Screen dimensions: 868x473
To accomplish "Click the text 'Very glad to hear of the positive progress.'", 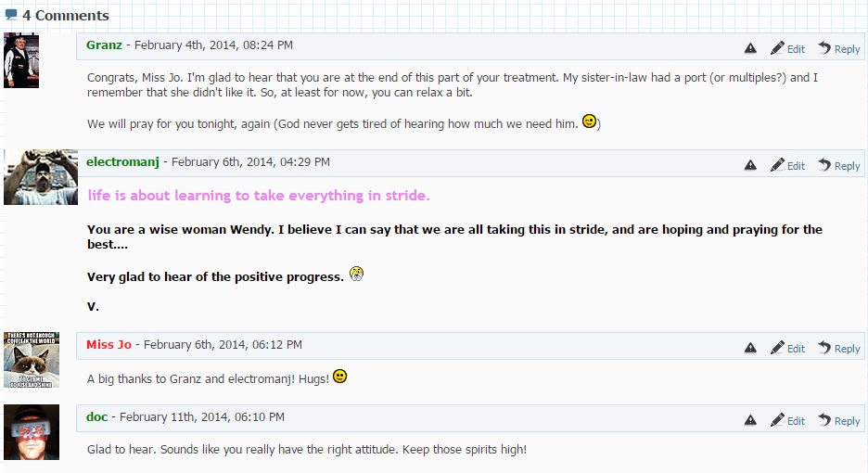I will [x=215, y=277].
